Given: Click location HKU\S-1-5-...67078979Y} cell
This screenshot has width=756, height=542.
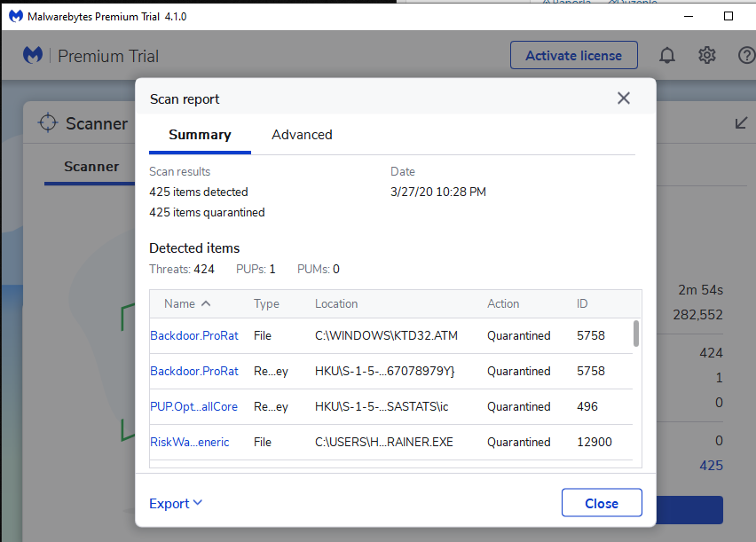Looking at the screenshot, I should pyautogui.click(x=385, y=372).
